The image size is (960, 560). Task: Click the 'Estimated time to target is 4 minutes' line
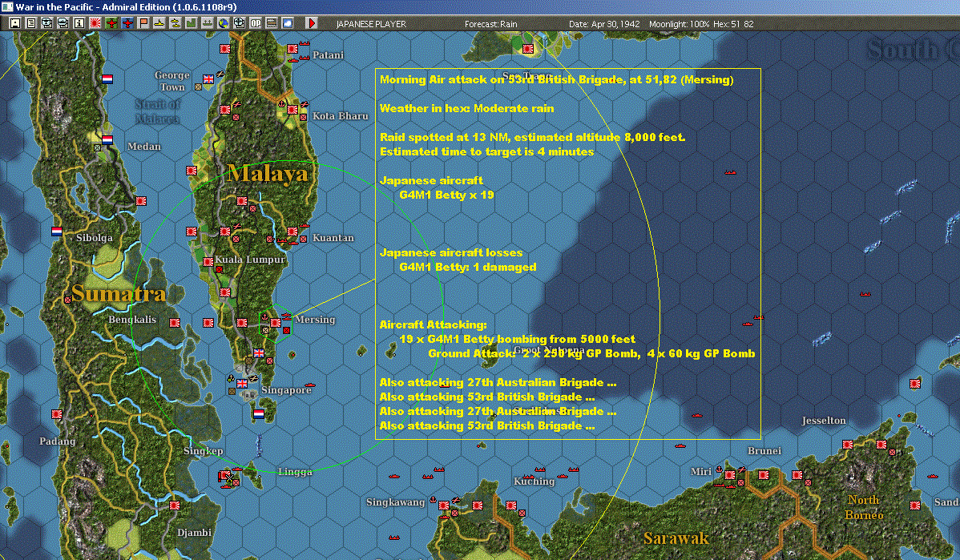[486, 151]
